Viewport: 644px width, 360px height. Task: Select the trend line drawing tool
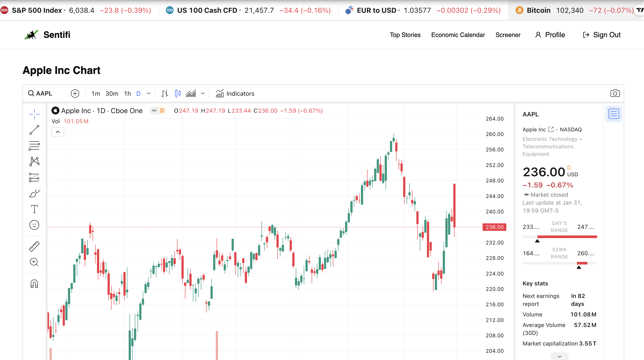[x=34, y=130]
